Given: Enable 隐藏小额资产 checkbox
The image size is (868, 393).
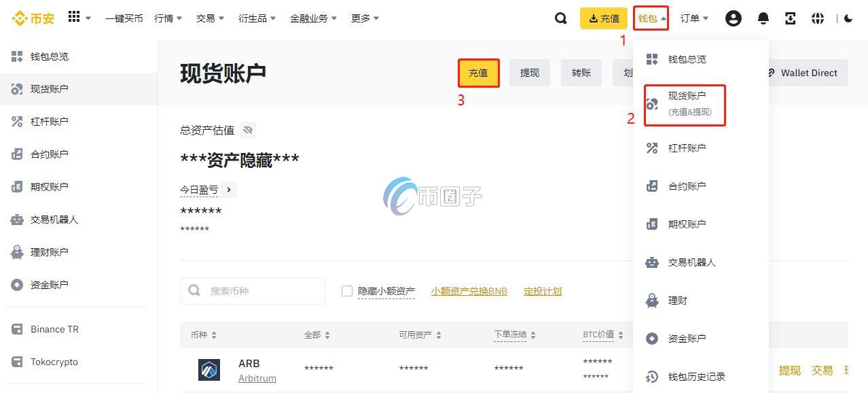Looking at the screenshot, I should pos(346,290).
